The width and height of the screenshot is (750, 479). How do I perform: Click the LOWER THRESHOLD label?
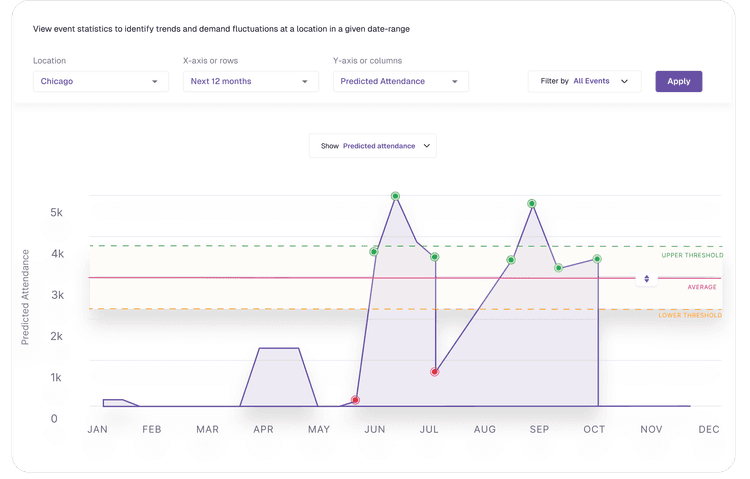coord(690,315)
